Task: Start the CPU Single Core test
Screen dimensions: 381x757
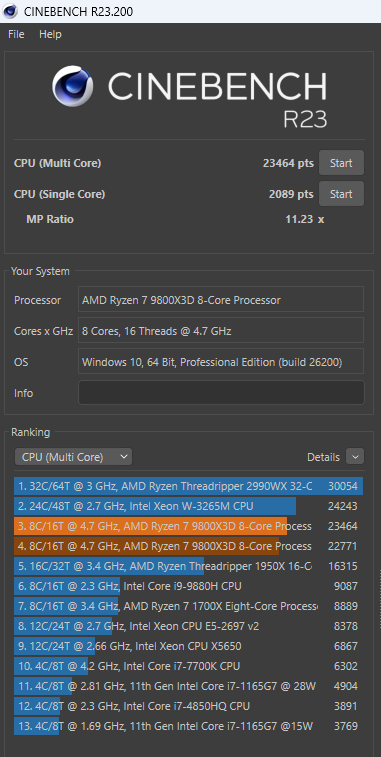Action: click(341, 194)
